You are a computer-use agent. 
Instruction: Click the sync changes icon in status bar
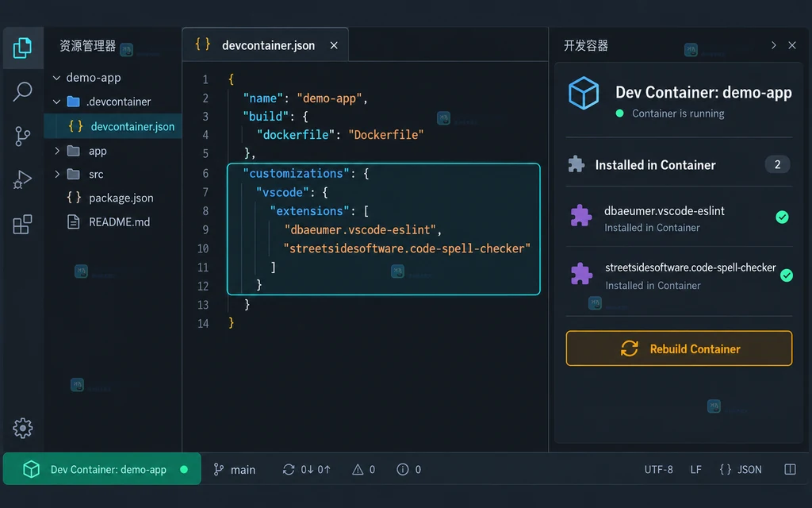point(289,470)
